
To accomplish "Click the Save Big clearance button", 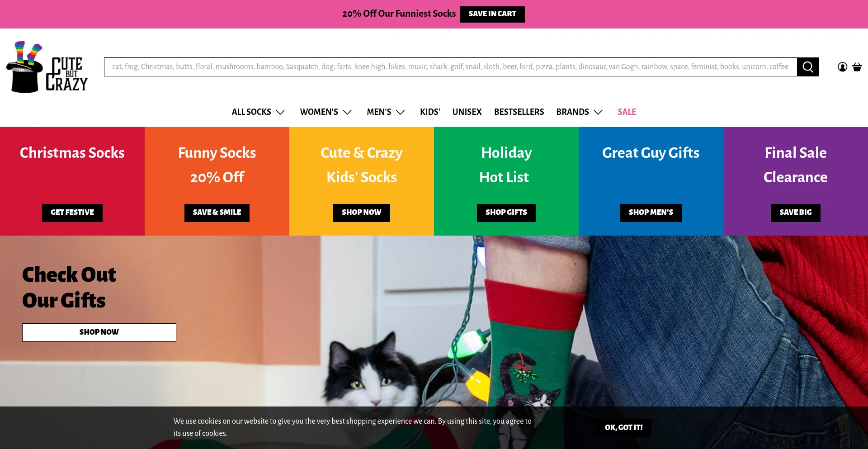I will pos(796,213).
